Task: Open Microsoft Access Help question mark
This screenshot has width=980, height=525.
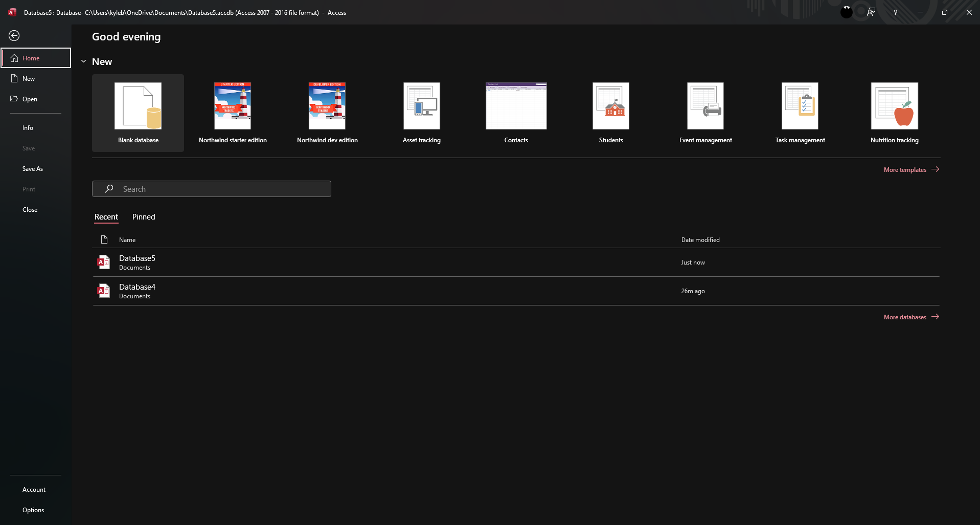Action: [896, 12]
